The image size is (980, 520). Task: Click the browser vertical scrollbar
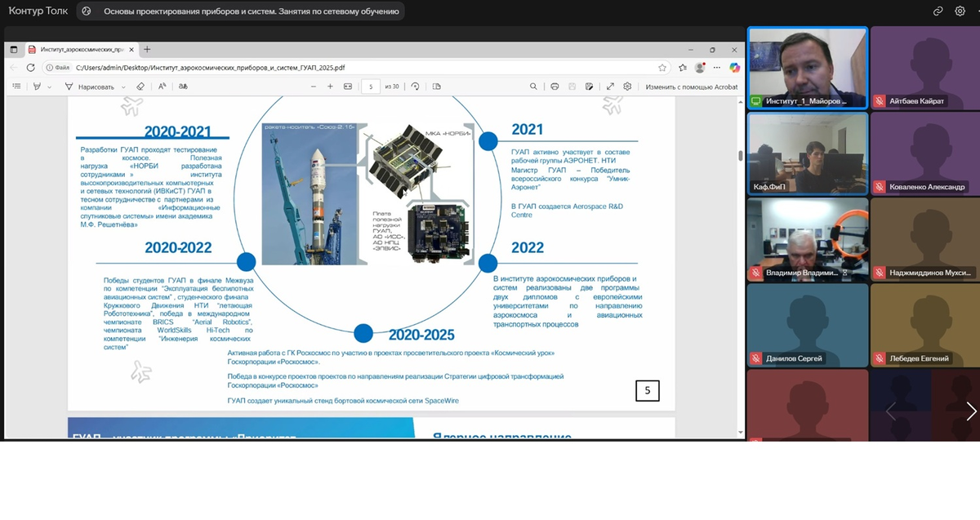click(741, 155)
